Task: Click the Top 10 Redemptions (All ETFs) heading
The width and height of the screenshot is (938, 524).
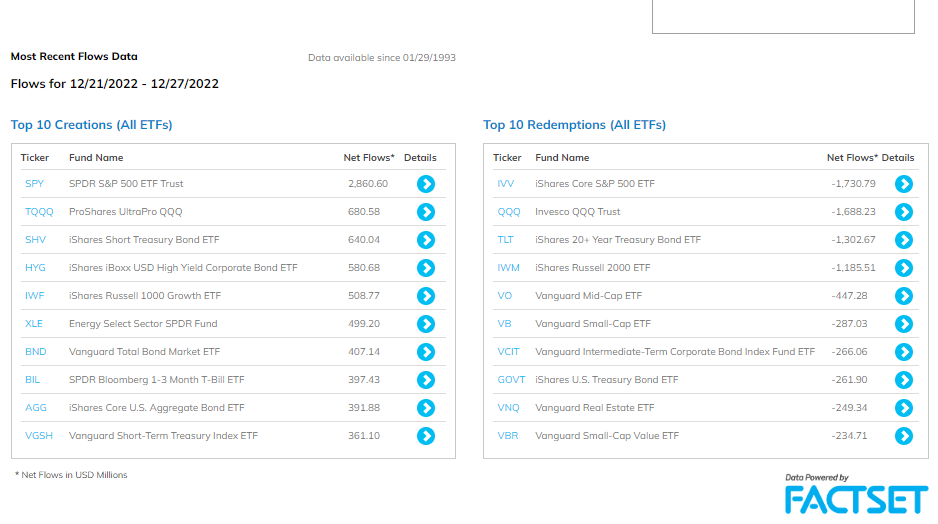Action: (574, 125)
